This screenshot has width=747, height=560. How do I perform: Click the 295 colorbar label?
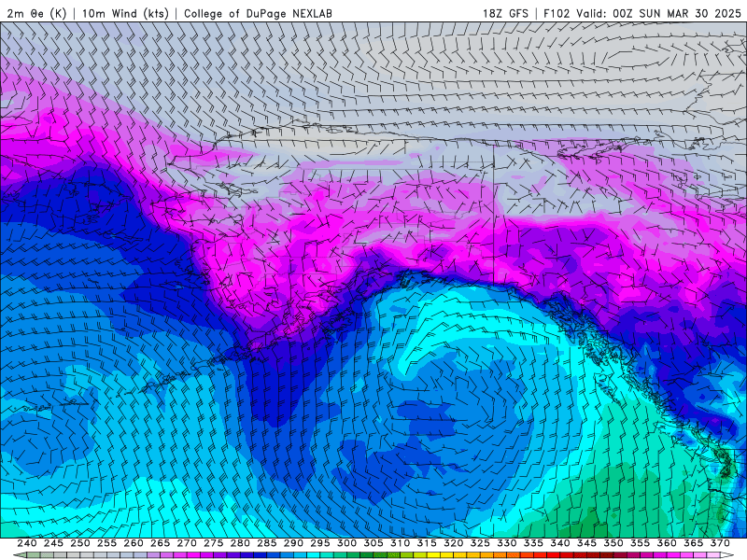click(320, 543)
